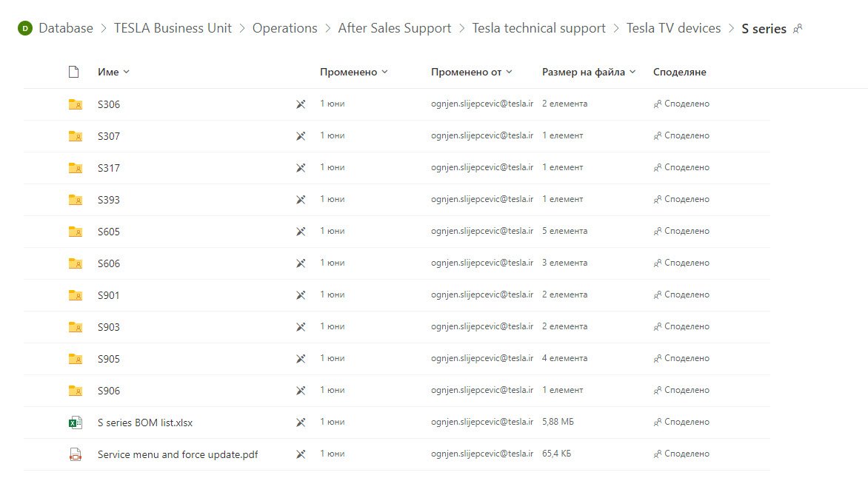Image resolution: width=868 pixels, height=478 pixels.
Task: Click the PDF icon for Service menu file
Action: click(75, 454)
